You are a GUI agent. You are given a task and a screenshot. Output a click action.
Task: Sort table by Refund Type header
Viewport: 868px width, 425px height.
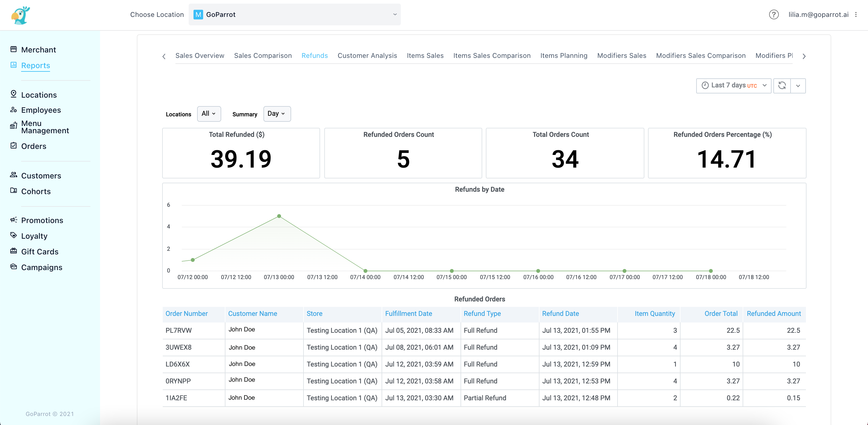(x=482, y=313)
